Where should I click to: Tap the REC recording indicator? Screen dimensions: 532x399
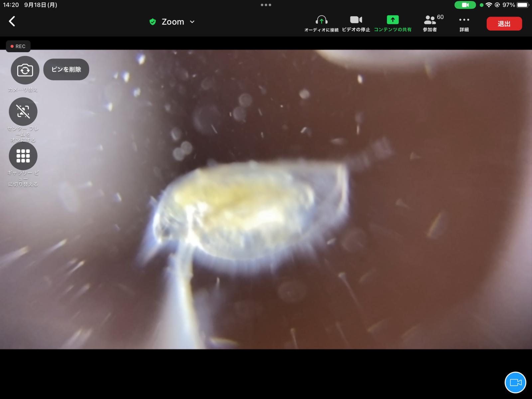tap(18, 46)
